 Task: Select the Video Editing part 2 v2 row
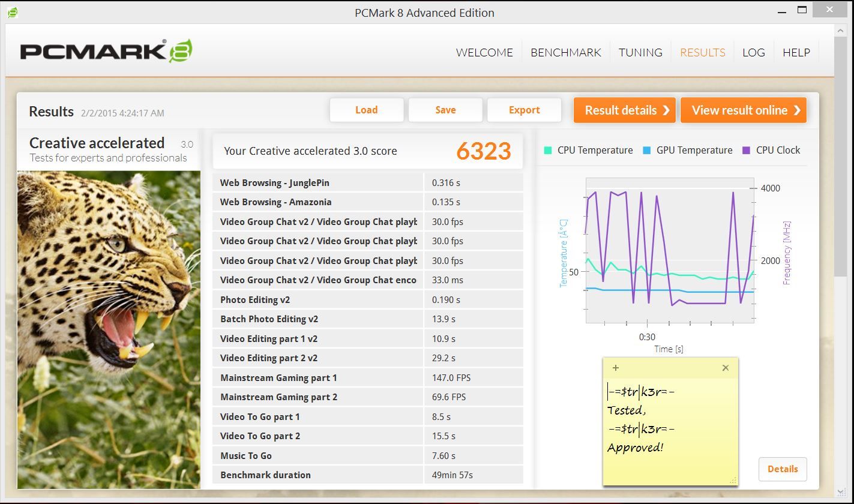click(x=367, y=358)
